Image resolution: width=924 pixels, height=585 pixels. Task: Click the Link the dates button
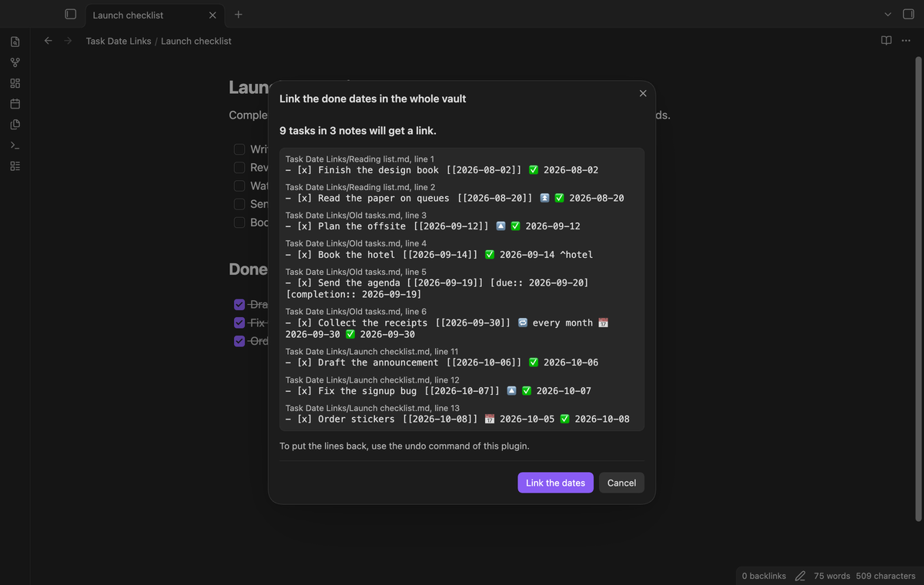tap(555, 483)
